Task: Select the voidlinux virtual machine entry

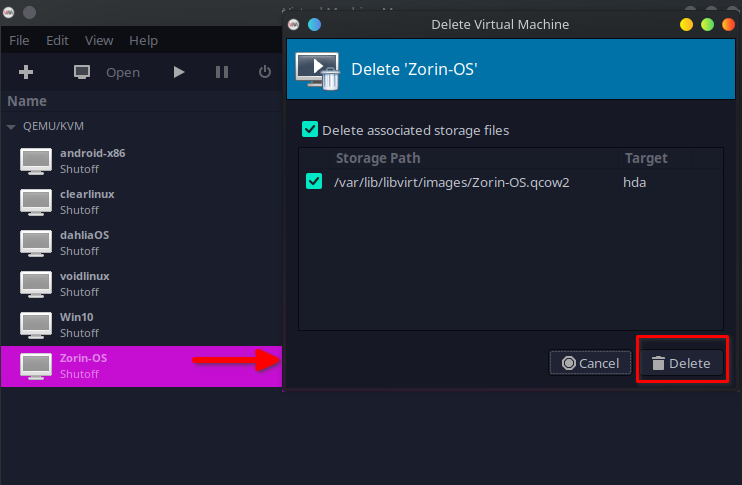Action: coord(85,283)
